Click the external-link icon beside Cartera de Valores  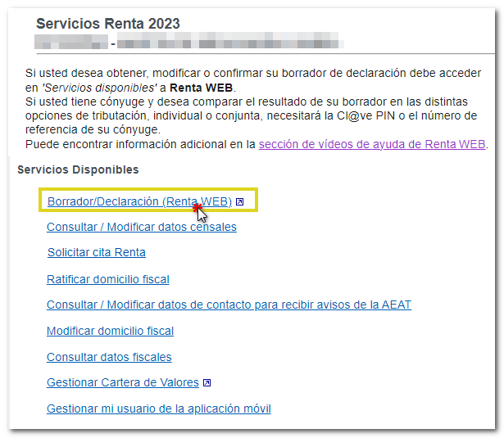(207, 382)
